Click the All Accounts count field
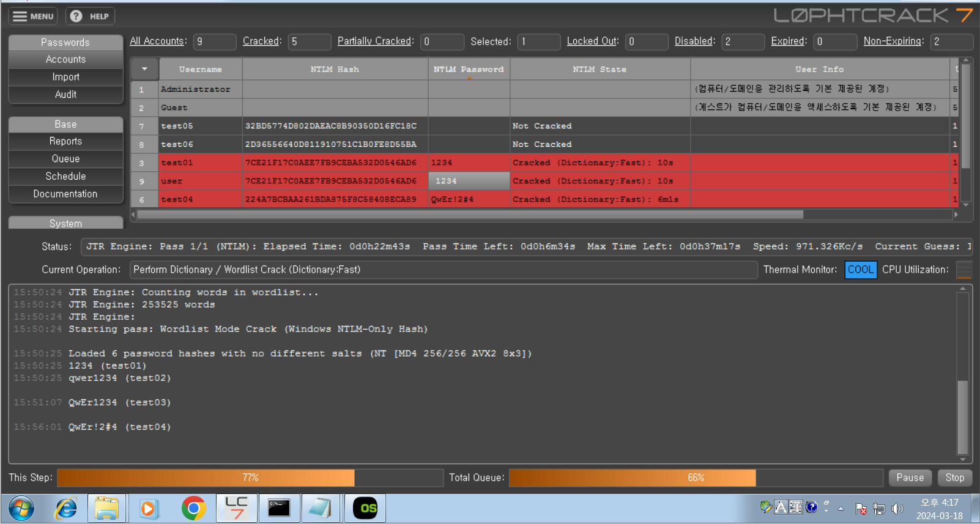 [x=215, y=42]
